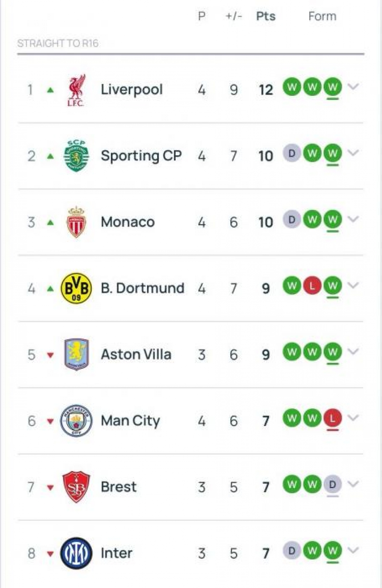Screen dimensions: 382x588
Task: Click the Aston Villa club crest
Action: coord(76,354)
